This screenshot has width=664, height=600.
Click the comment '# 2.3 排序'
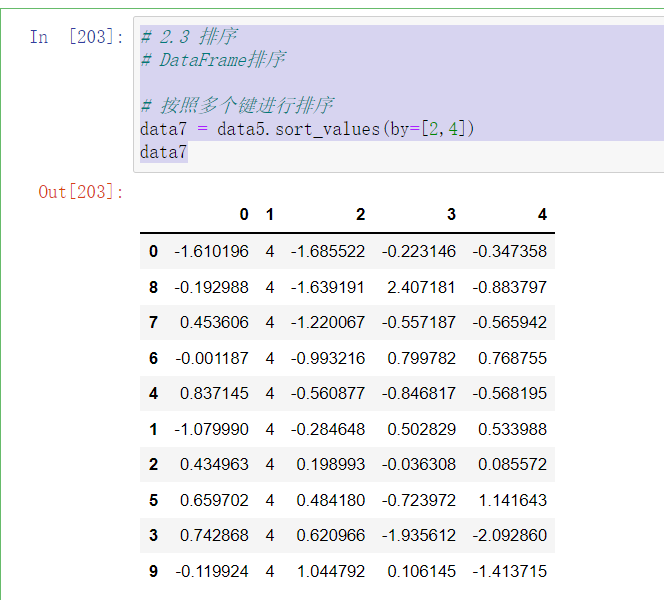(x=189, y=36)
